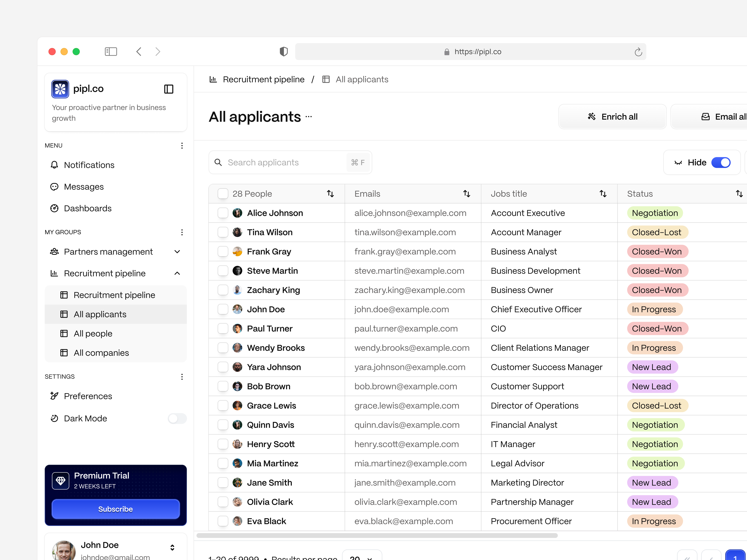
Task: Disable the Hide toggle
Action: point(721,162)
